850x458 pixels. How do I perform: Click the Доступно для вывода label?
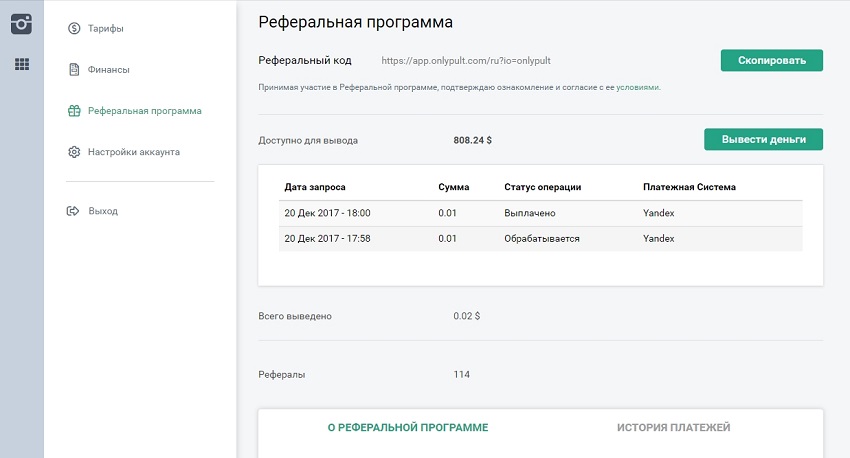pyautogui.click(x=308, y=140)
